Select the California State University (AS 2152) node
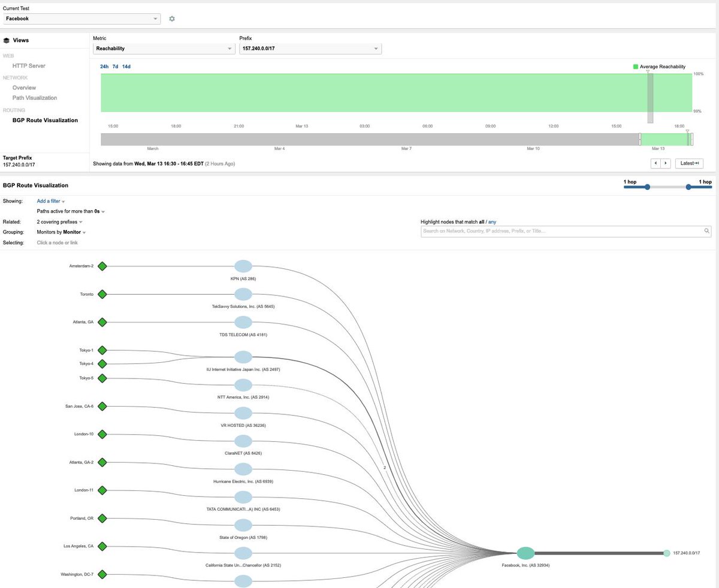Screen dimensions: 719x588 [243, 553]
